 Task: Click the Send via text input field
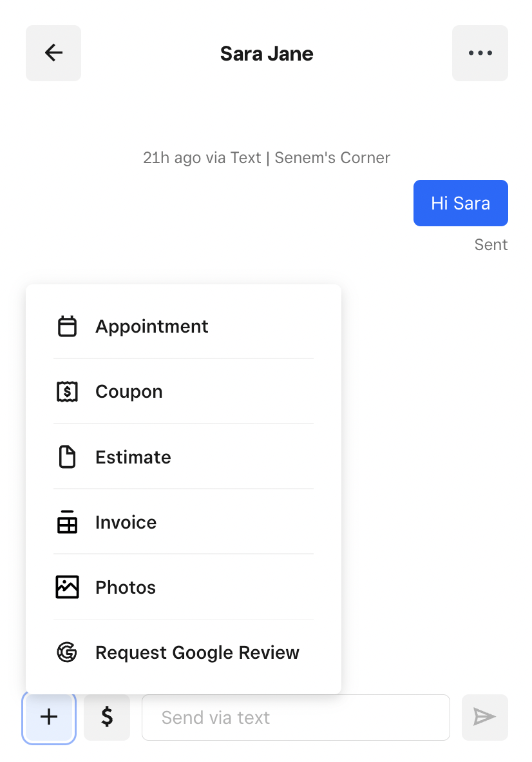tap(296, 717)
